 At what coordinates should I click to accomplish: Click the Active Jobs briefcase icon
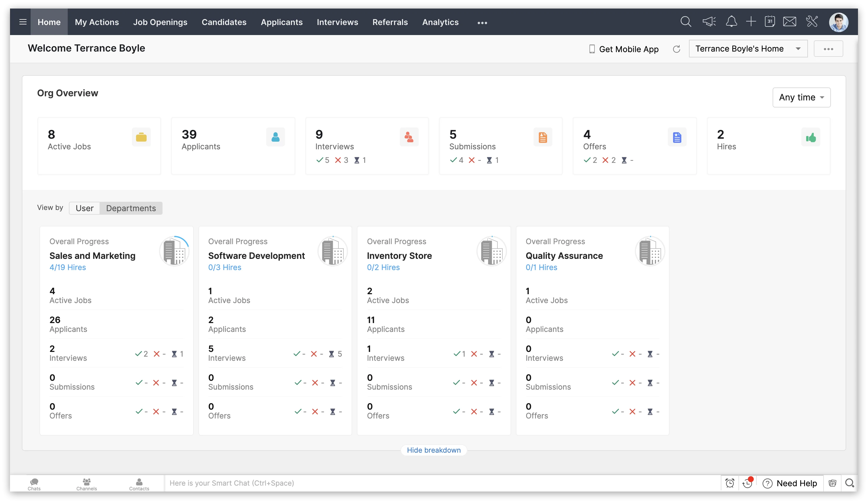[141, 137]
